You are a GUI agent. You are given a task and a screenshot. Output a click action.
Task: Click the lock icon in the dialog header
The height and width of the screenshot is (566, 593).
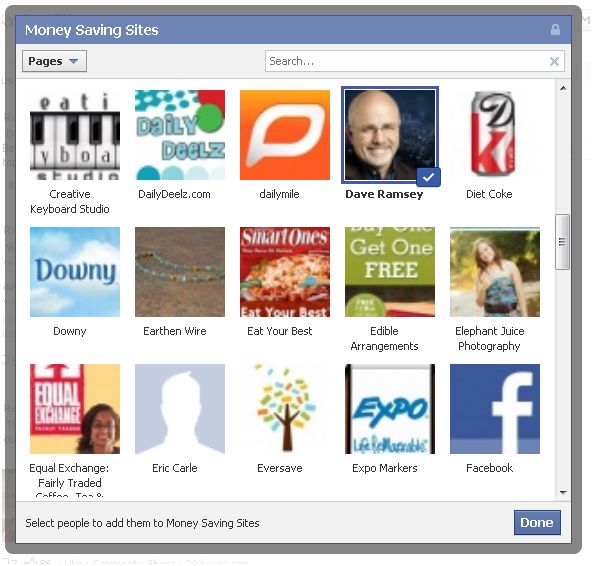click(555, 29)
